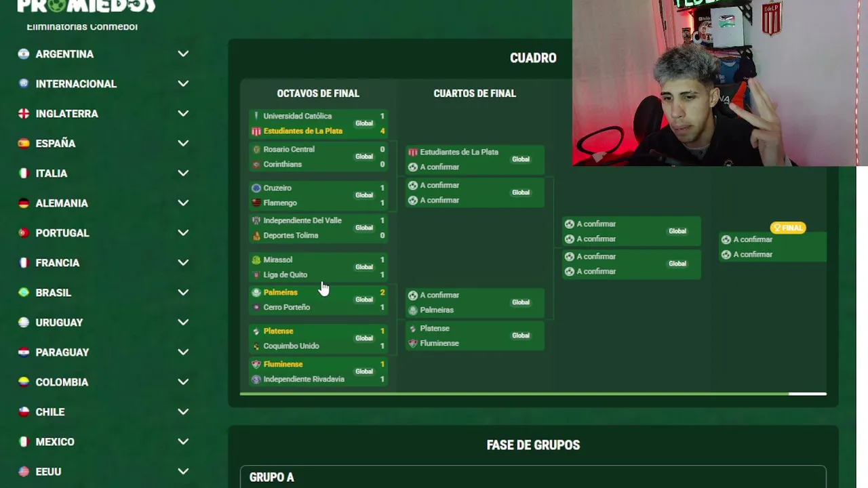Click the Brasil flag icon
The height and width of the screenshot is (488, 868).
[24, 293]
